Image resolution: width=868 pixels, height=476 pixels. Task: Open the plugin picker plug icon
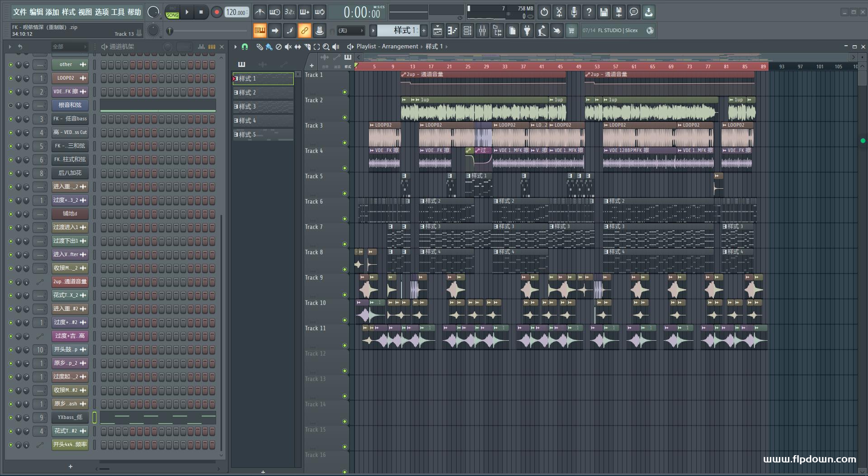[527, 31]
